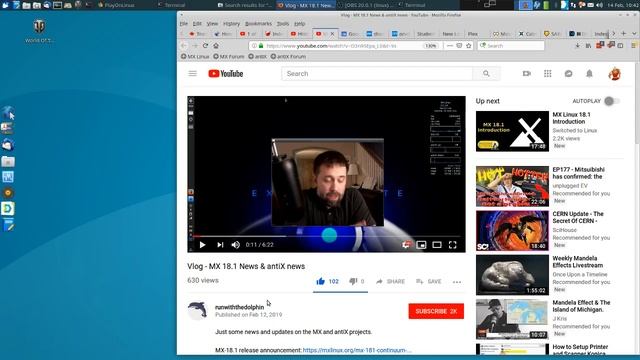Viewport: 640px width, 360px height.
Task: Open the create video camera icon
Action: tap(527, 73)
